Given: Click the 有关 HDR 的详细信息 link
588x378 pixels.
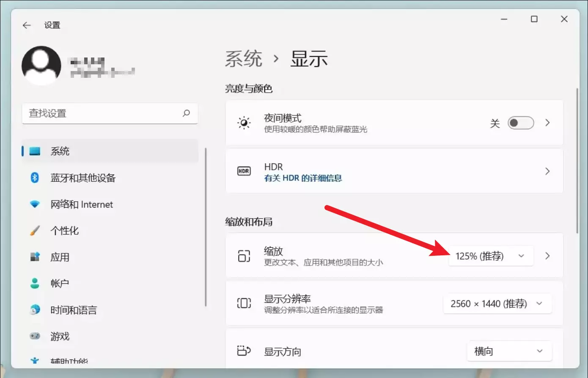Looking at the screenshot, I should click(x=303, y=178).
